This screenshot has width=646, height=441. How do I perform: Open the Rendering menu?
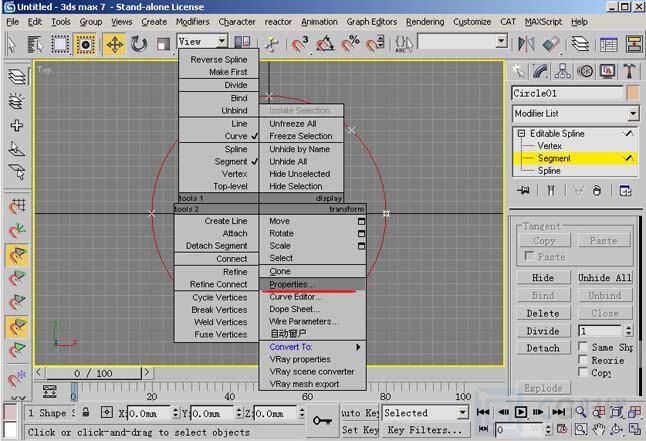(425, 22)
